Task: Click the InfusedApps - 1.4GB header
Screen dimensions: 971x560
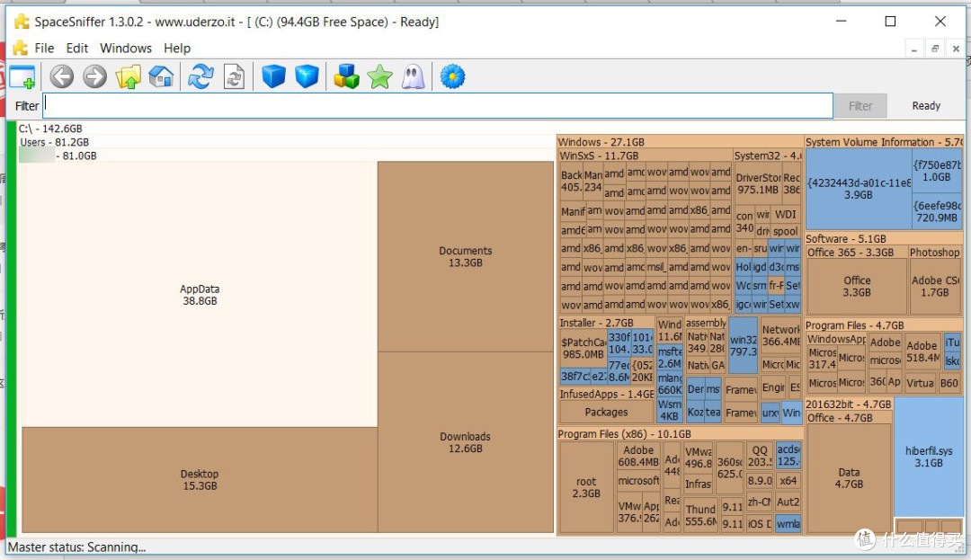Action: 606,395
